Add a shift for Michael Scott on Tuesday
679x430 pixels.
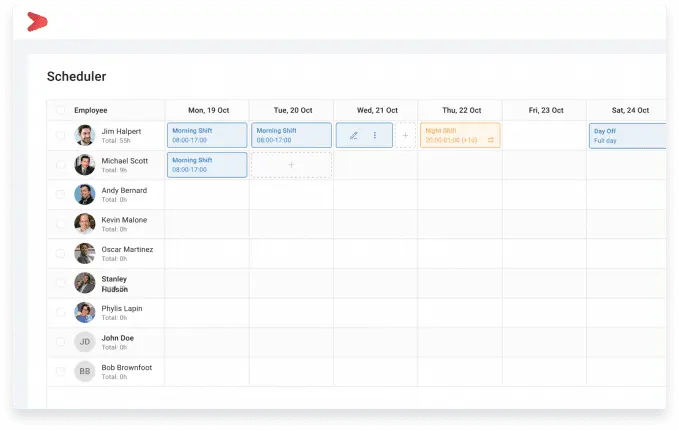(291, 165)
